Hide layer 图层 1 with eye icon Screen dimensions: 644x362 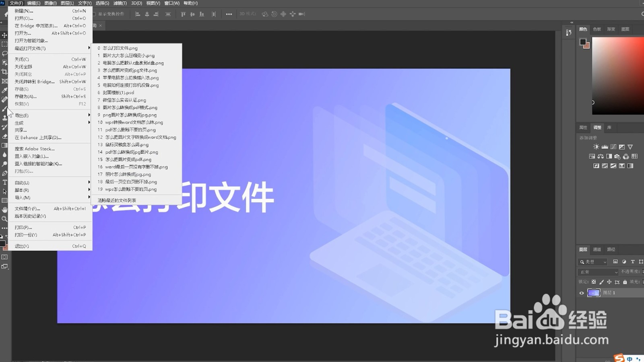click(x=582, y=293)
